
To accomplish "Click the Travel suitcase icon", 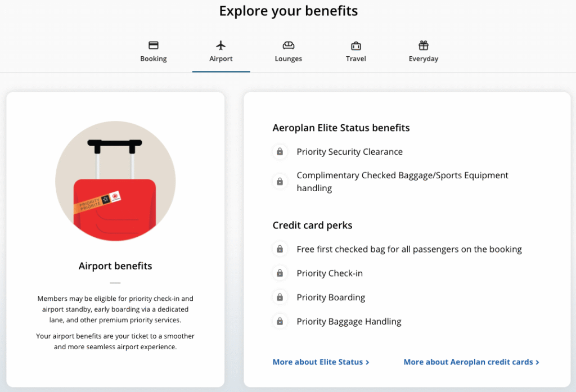I will tap(356, 46).
